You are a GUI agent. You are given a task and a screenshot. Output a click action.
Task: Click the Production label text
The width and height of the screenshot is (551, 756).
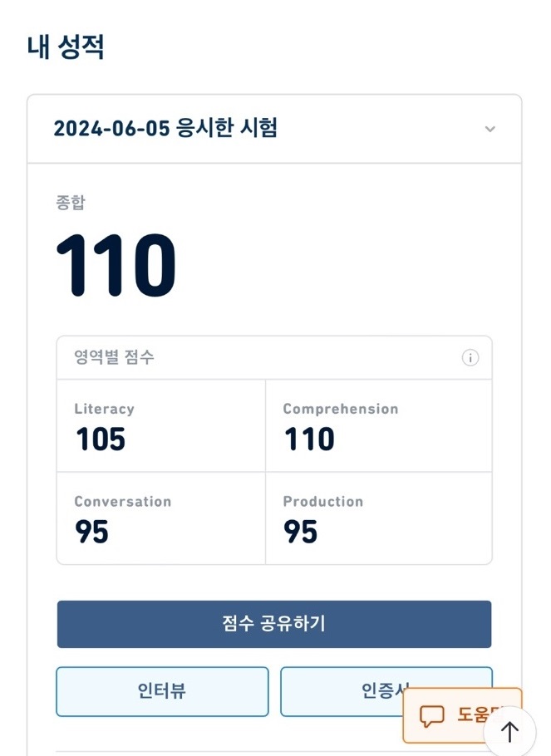click(x=323, y=502)
